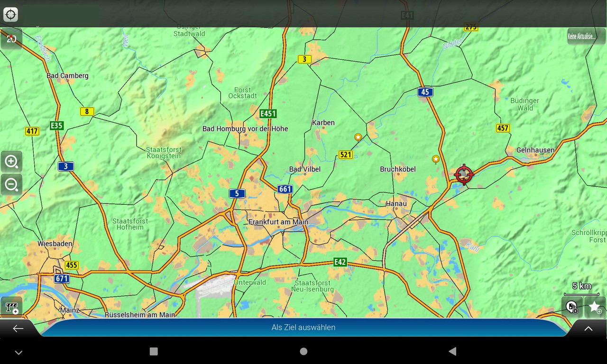Tap Android recent apps square button
The width and height of the screenshot is (607, 364).
coord(154,351)
